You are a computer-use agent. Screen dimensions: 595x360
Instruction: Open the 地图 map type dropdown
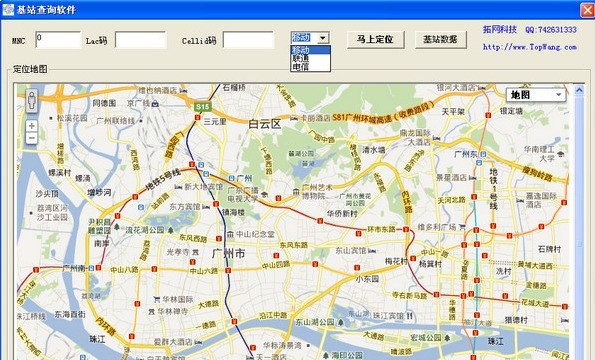[x=536, y=95]
